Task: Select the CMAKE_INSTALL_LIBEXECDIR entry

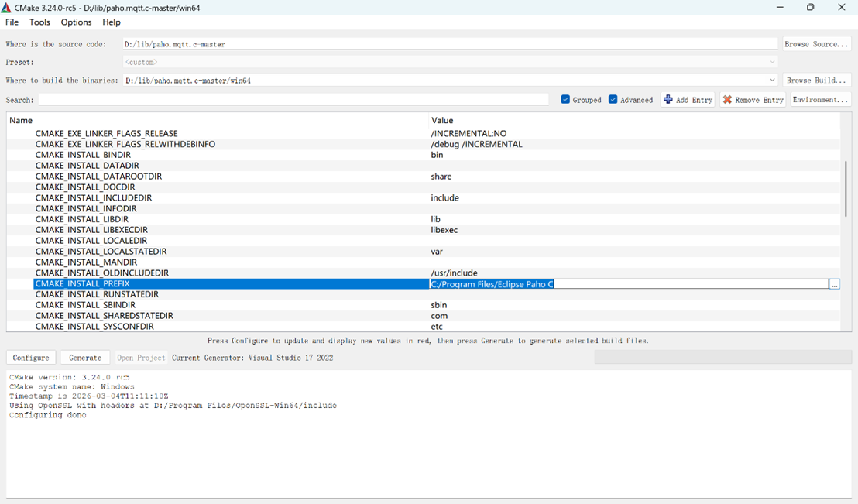Action: tap(91, 230)
